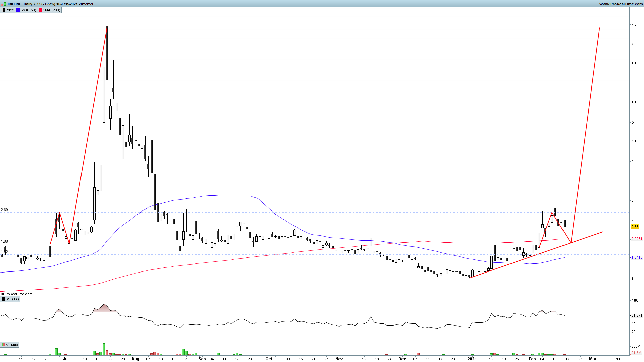Viewport: 644px width, 362px height.
Task: Click the Mar label on the time axis
Action: (x=592, y=359)
